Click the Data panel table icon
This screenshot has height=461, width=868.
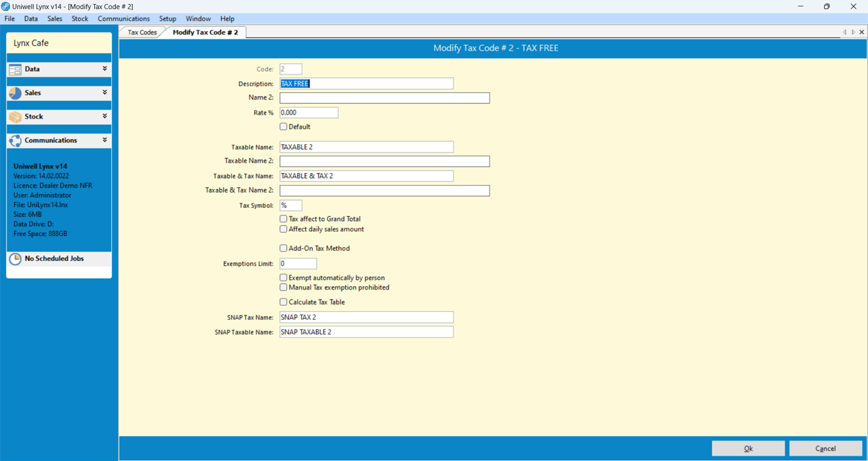15,69
